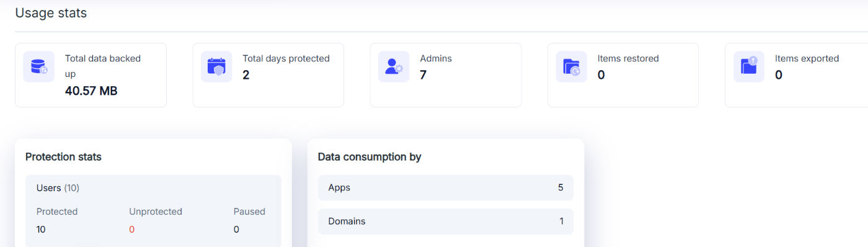Click the Total data backed up database icon
This screenshot has height=247, width=868.
(x=39, y=66)
